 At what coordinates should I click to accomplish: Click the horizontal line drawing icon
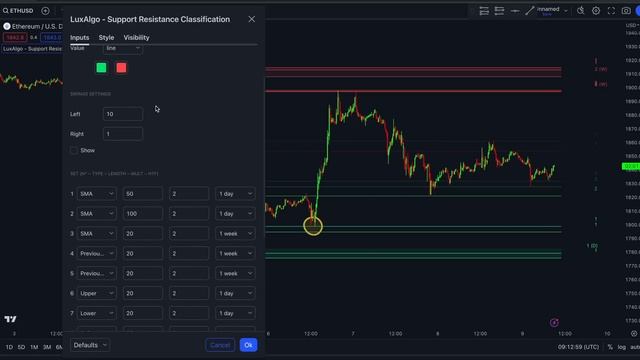[x=515, y=11]
